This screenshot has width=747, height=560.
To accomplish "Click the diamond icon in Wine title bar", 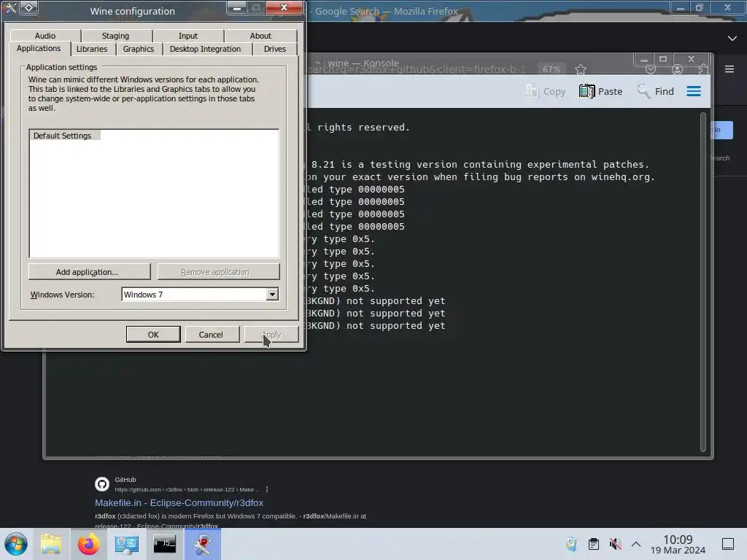I will (28, 7).
